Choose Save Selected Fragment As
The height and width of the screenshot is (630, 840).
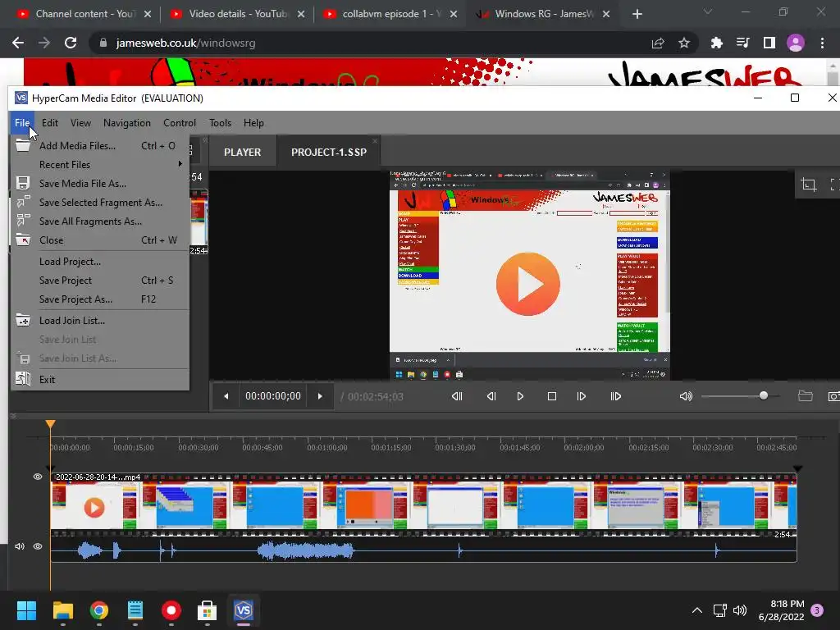tap(100, 203)
